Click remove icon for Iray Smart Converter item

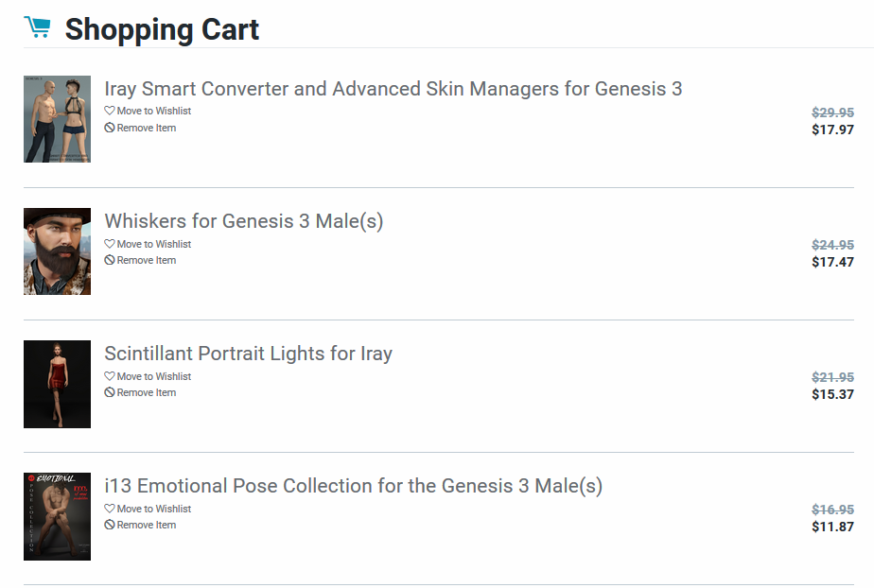point(110,128)
